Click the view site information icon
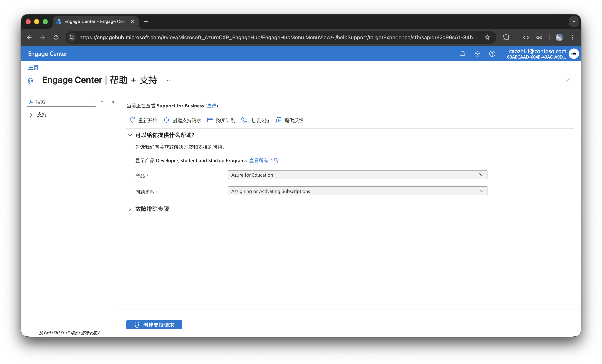The width and height of the screenshot is (602, 364). pyautogui.click(x=72, y=37)
